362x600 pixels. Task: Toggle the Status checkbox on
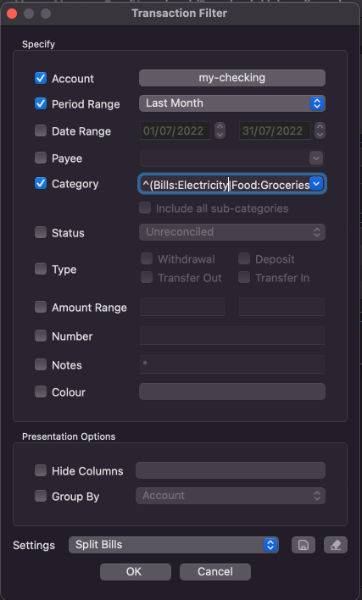click(x=41, y=232)
